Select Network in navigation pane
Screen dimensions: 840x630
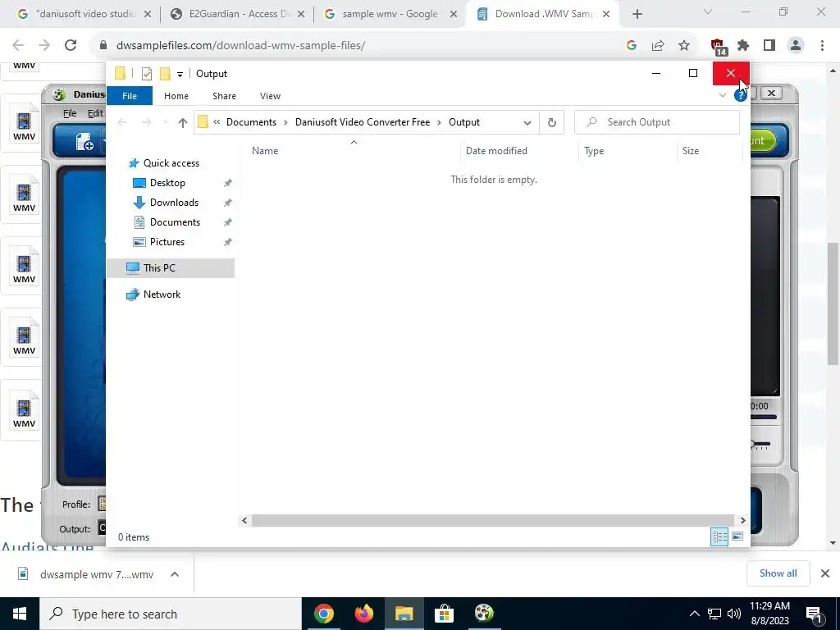(x=162, y=294)
